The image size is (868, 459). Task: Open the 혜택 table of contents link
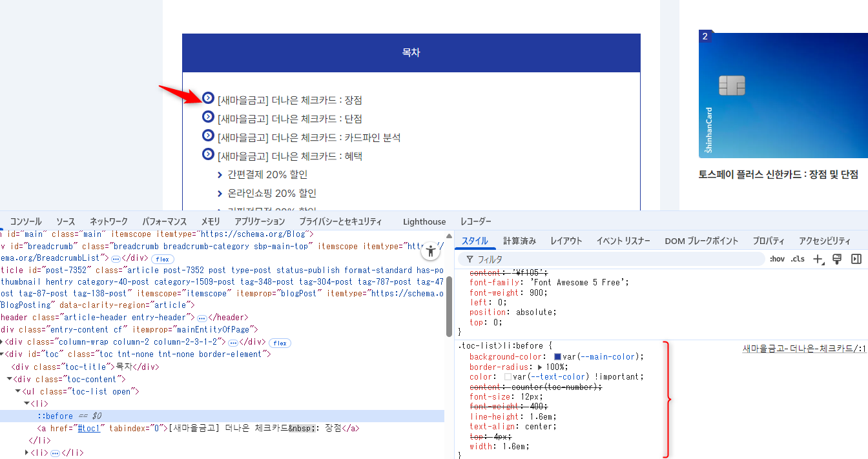(290, 156)
